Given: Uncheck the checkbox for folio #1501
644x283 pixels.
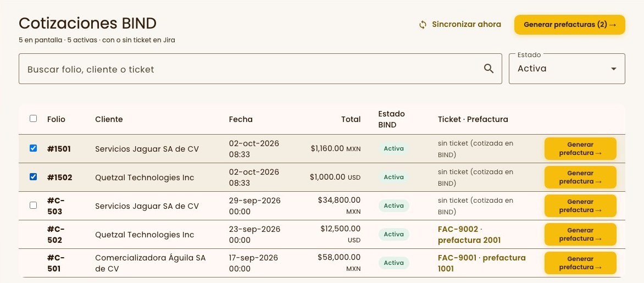Looking at the screenshot, I should 34,148.
